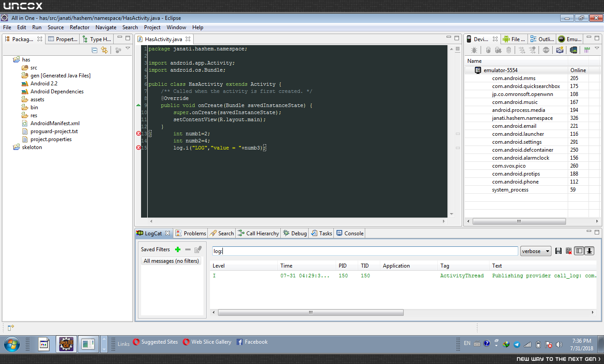Toggle the saved filters view display in LogCat
604x364 pixels.
click(579, 251)
